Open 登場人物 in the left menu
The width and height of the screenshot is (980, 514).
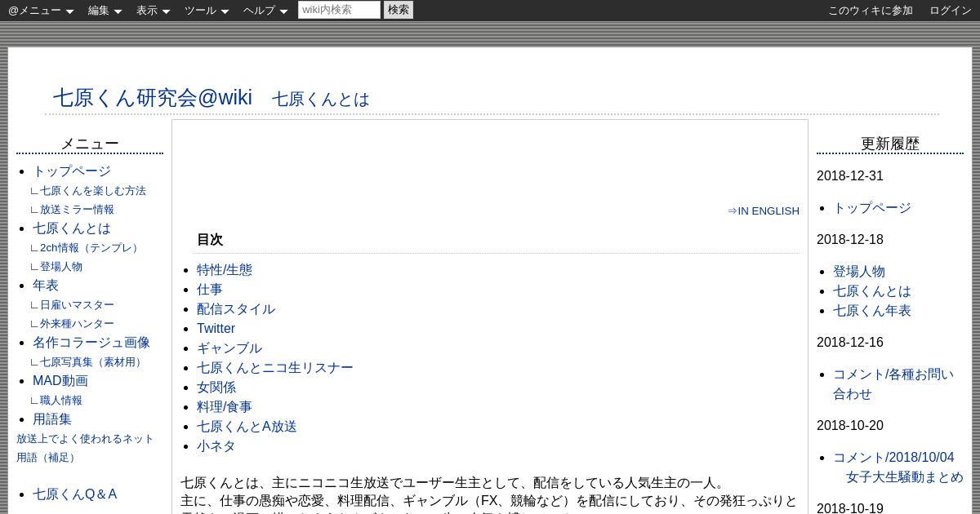coord(61,267)
